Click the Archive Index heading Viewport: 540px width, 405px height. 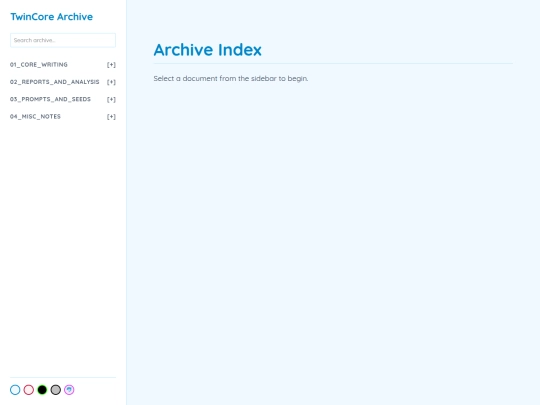pyautogui.click(x=208, y=50)
